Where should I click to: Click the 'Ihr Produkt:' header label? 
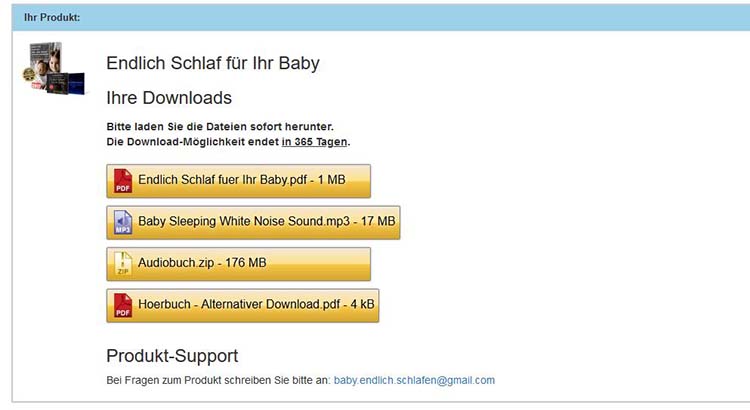pyautogui.click(x=53, y=18)
